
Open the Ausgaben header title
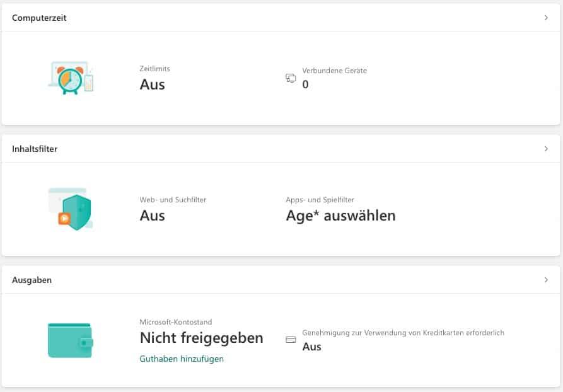pos(32,280)
